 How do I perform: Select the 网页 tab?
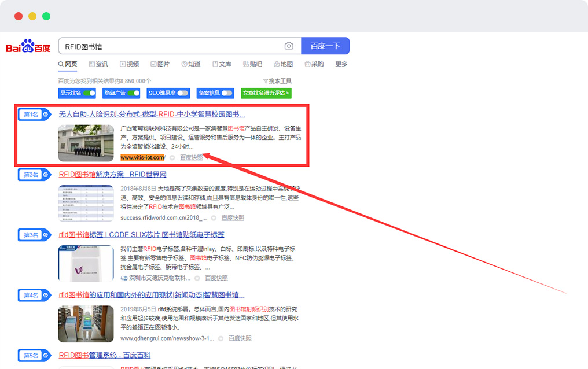(68, 64)
